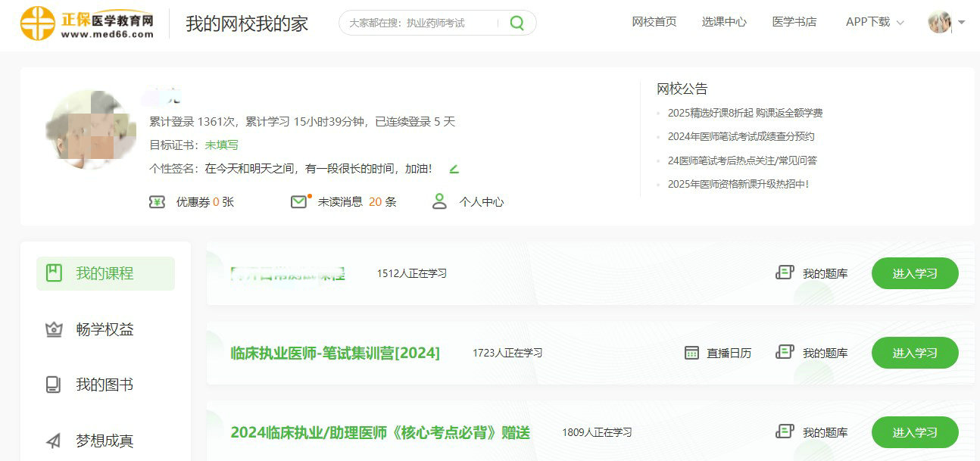Image resolution: width=980 pixels, height=461 pixels.
Task: Open 临床执业医师-笔试集训营[2024] course link
Action: pyautogui.click(x=335, y=353)
